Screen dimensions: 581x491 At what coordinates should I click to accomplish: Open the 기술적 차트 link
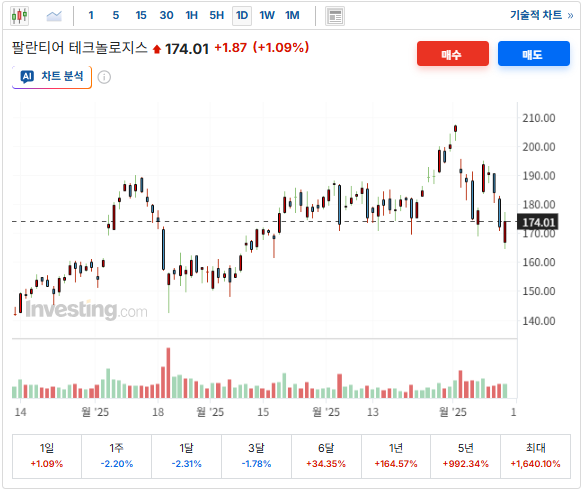pyautogui.click(x=541, y=15)
